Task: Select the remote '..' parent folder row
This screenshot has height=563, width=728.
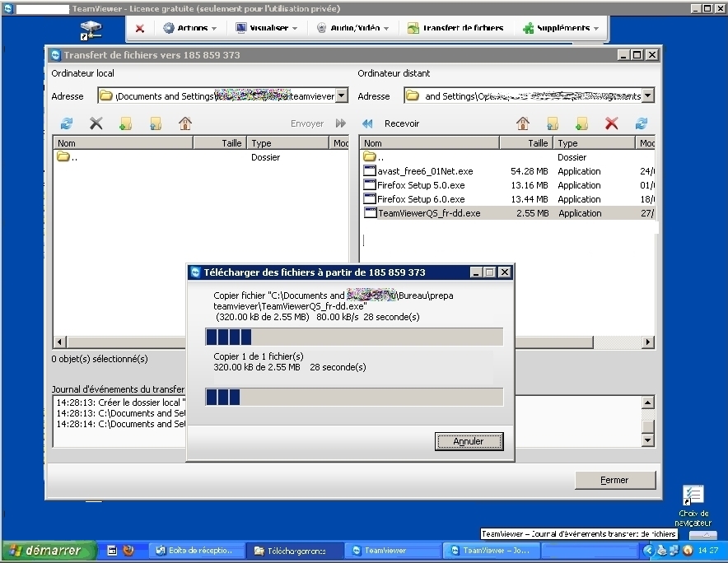Action: pos(507,157)
